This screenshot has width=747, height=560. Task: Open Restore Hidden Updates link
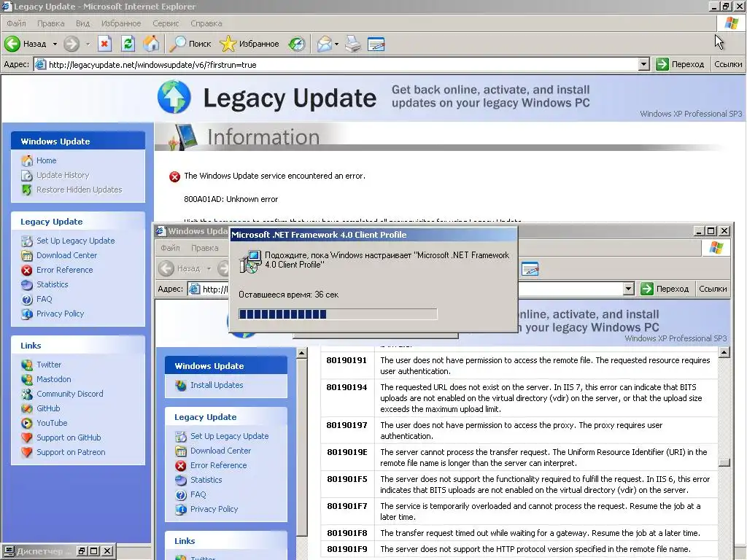79,190
